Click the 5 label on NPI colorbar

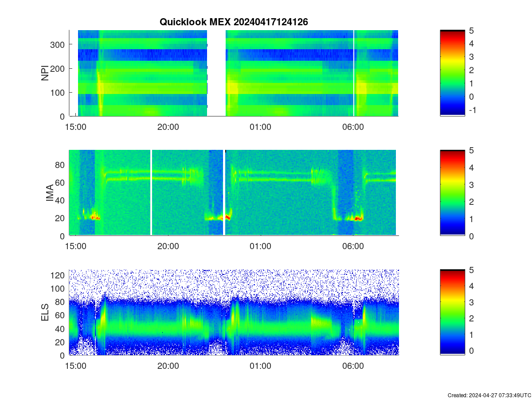point(471,31)
